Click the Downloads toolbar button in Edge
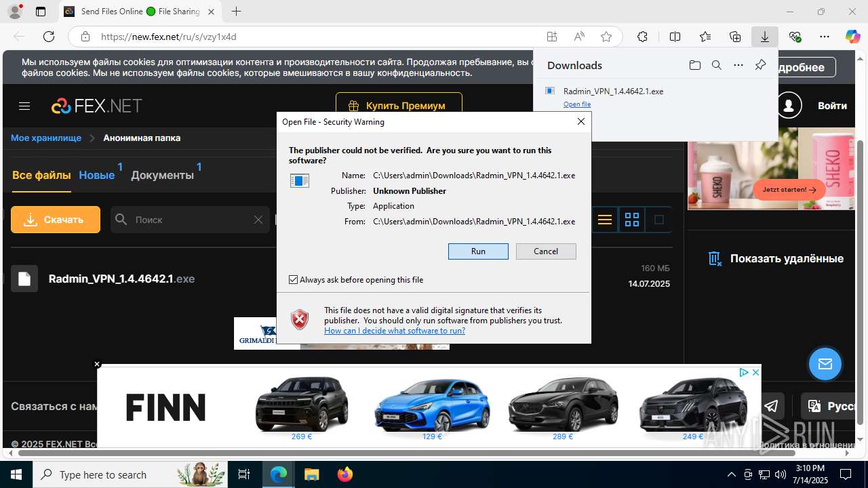 (x=764, y=37)
